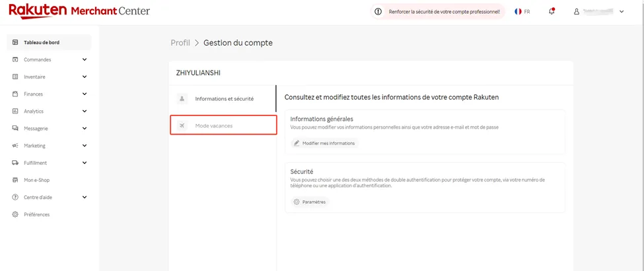
Task: Click the Gestion du compte breadcrumb text
Action: 238,43
